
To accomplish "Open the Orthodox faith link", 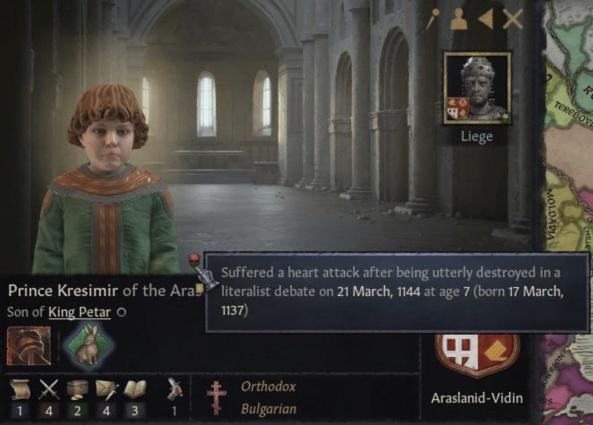I will (268, 386).
